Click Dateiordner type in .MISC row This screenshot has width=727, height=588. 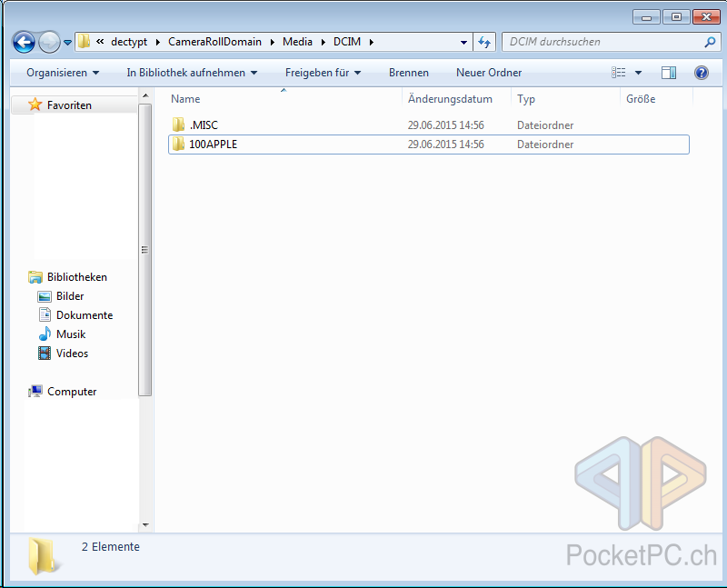[x=545, y=125]
